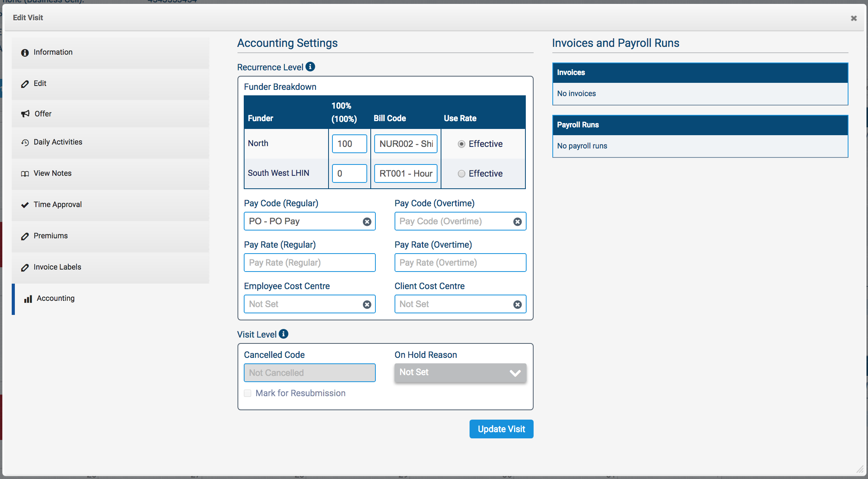Viewport: 868px width, 479px height.
Task: Switch to the Time Approval tab
Action: (57, 205)
